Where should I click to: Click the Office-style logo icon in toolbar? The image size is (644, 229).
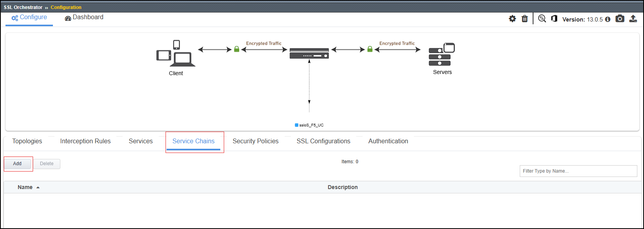click(x=554, y=19)
